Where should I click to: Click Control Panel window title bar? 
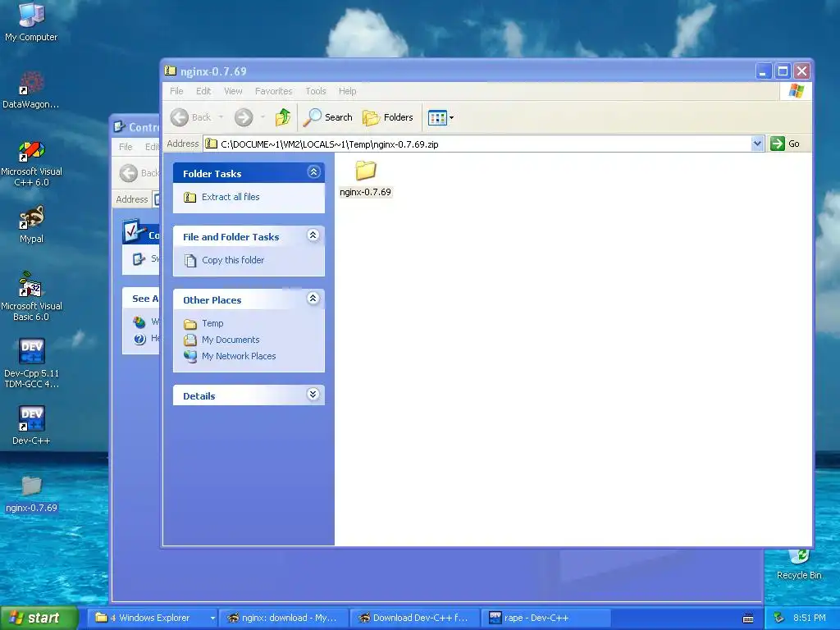tap(136, 127)
